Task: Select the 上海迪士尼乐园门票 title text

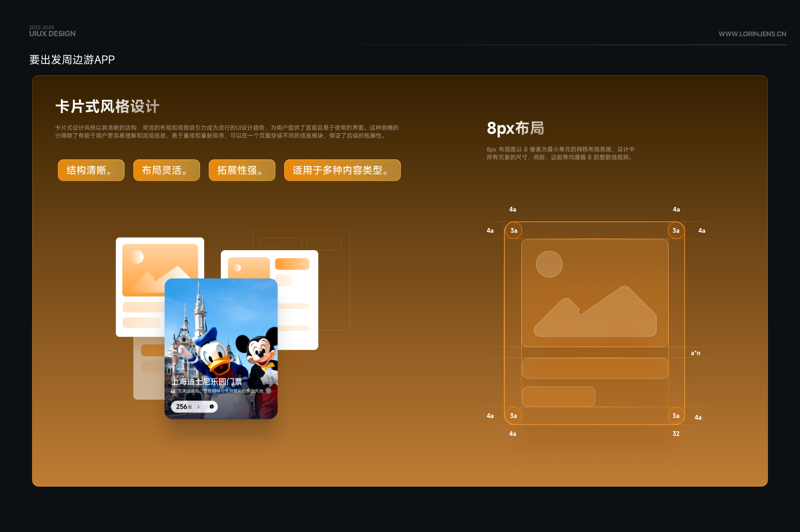Action: coord(207,381)
